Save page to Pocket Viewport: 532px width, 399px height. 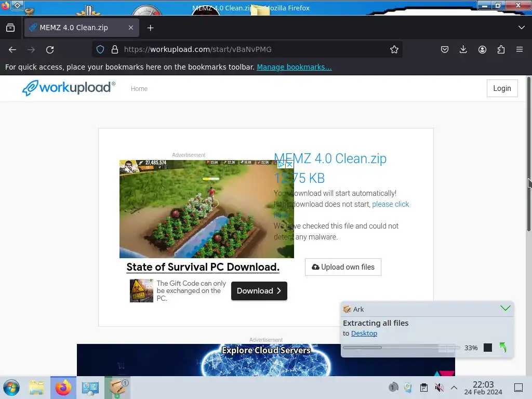click(445, 49)
